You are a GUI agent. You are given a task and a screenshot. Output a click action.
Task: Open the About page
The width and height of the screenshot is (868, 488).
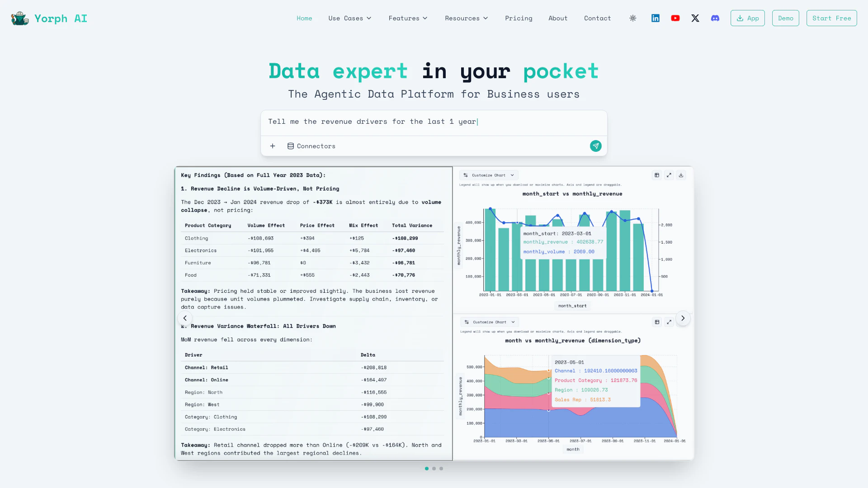[x=558, y=18]
